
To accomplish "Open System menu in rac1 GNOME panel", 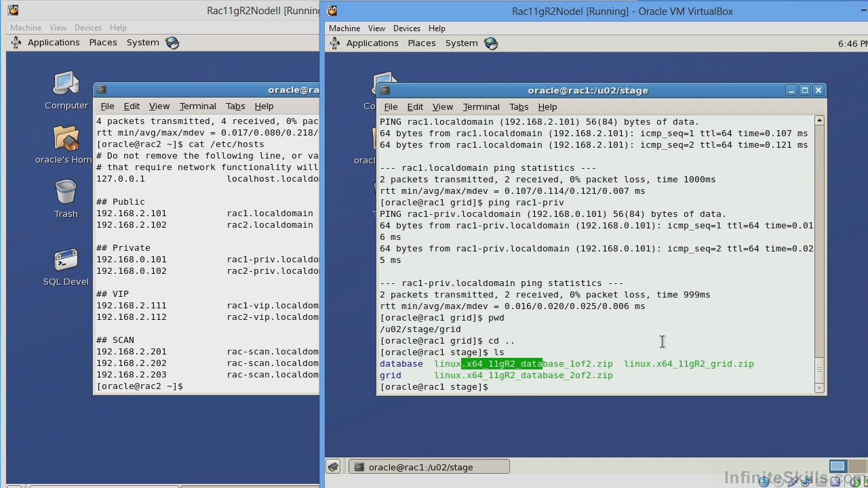I will point(462,43).
